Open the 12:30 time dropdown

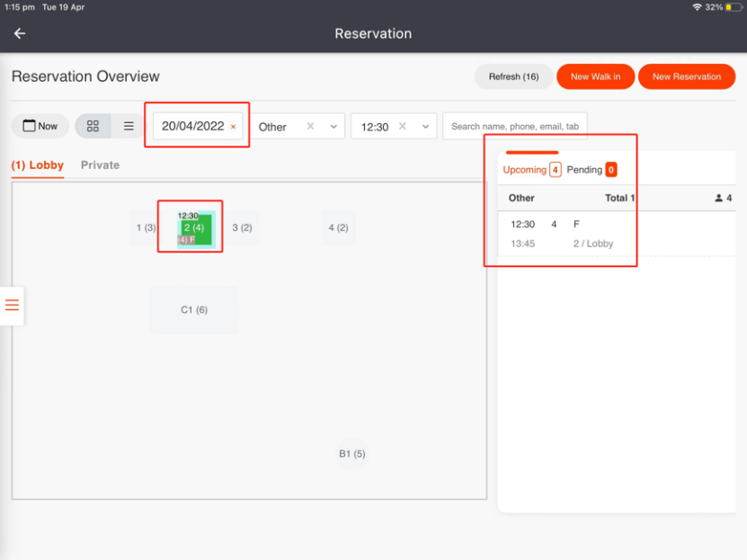(x=425, y=127)
